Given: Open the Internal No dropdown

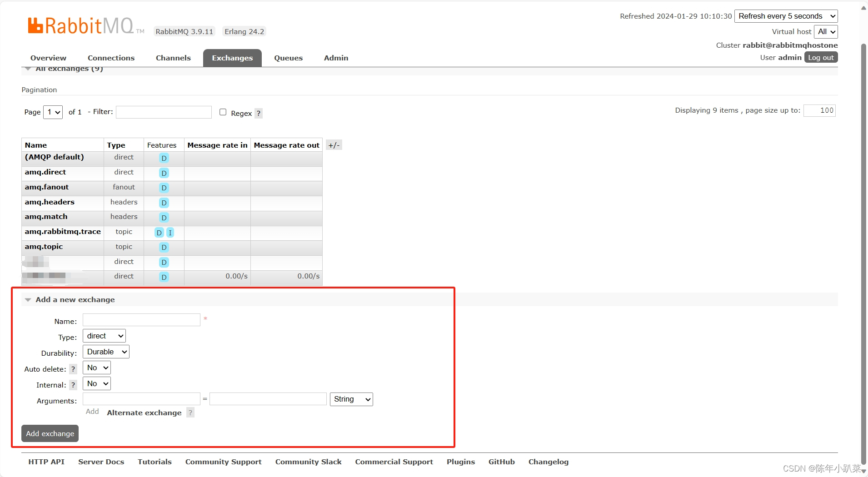Looking at the screenshot, I should pyautogui.click(x=97, y=383).
